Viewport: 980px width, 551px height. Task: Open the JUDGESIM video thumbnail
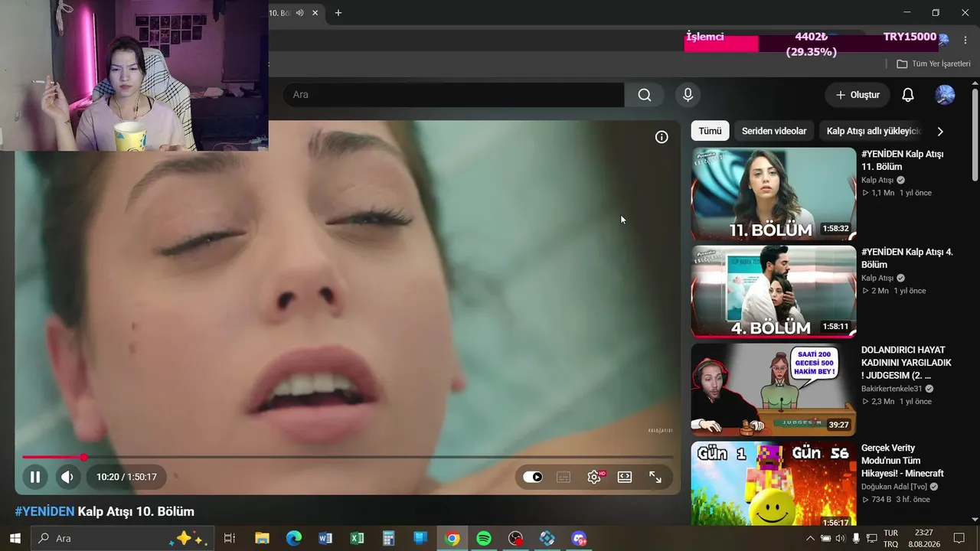pos(773,390)
